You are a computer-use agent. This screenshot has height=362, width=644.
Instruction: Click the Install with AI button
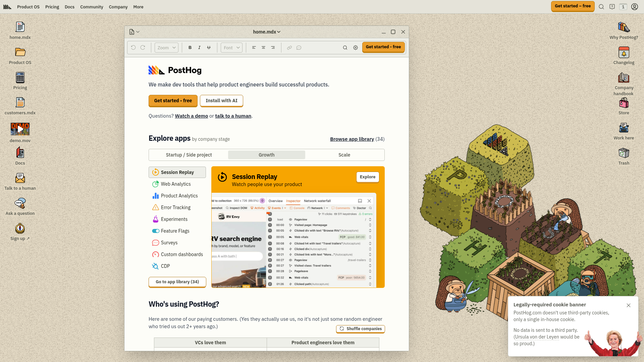tap(221, 101)
